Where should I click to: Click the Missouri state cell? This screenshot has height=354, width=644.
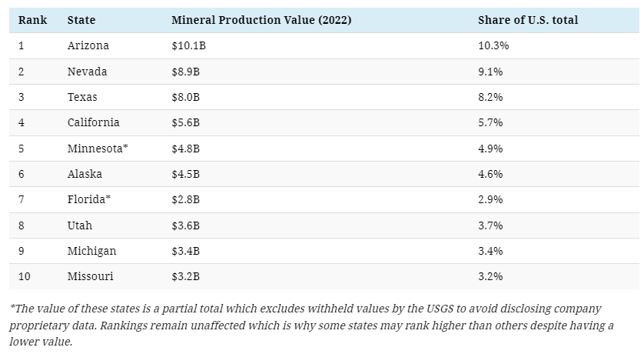click(x=91, y=276)
